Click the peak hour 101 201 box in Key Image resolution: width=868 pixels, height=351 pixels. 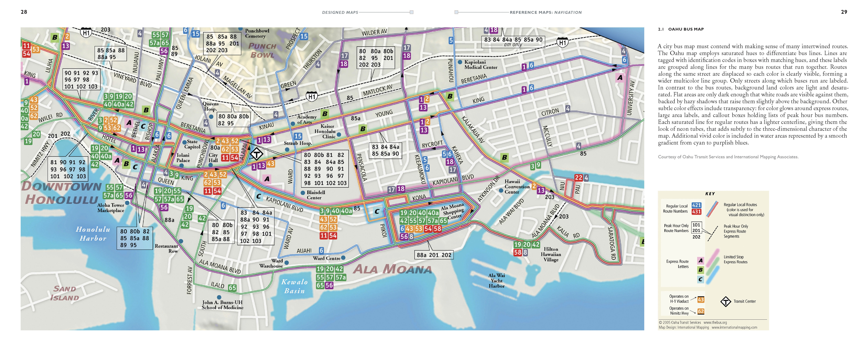(696, 228)
